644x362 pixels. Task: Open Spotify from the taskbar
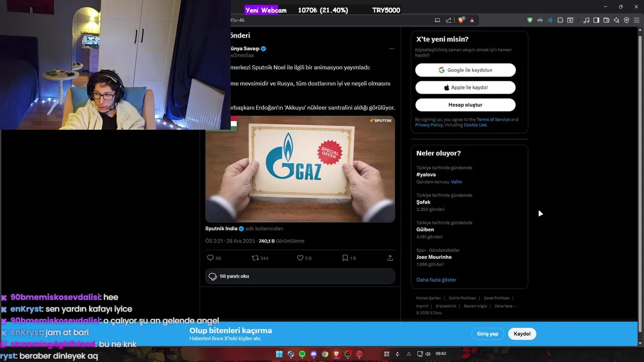click(302, 354)
